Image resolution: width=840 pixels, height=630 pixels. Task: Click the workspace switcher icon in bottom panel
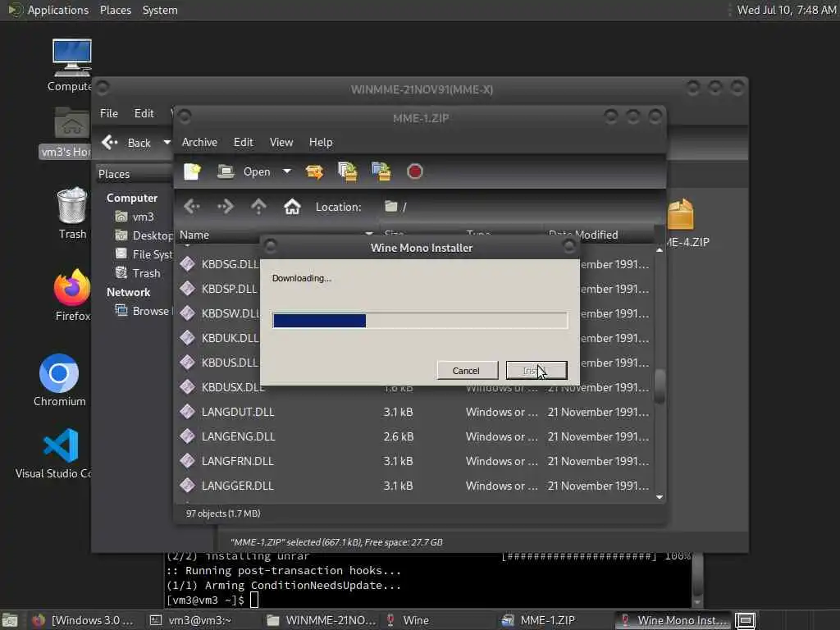coord(745,620)
